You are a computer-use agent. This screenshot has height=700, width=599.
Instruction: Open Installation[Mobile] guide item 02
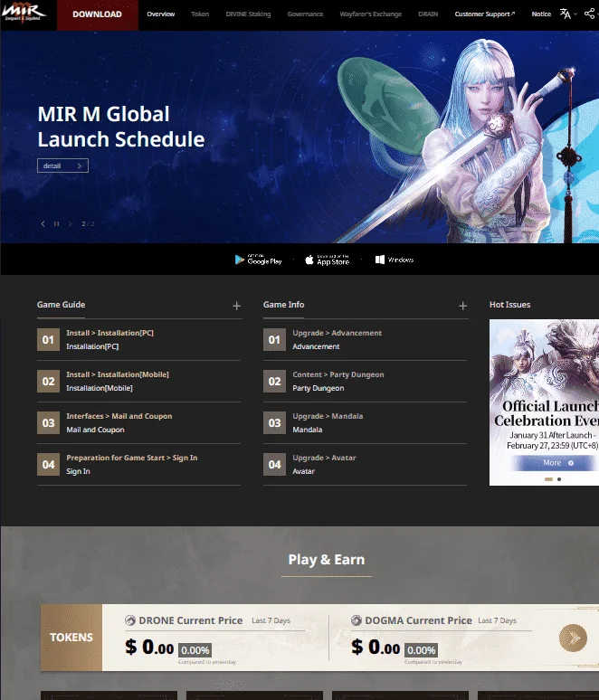pyautogui.click(x=139, y=382)
